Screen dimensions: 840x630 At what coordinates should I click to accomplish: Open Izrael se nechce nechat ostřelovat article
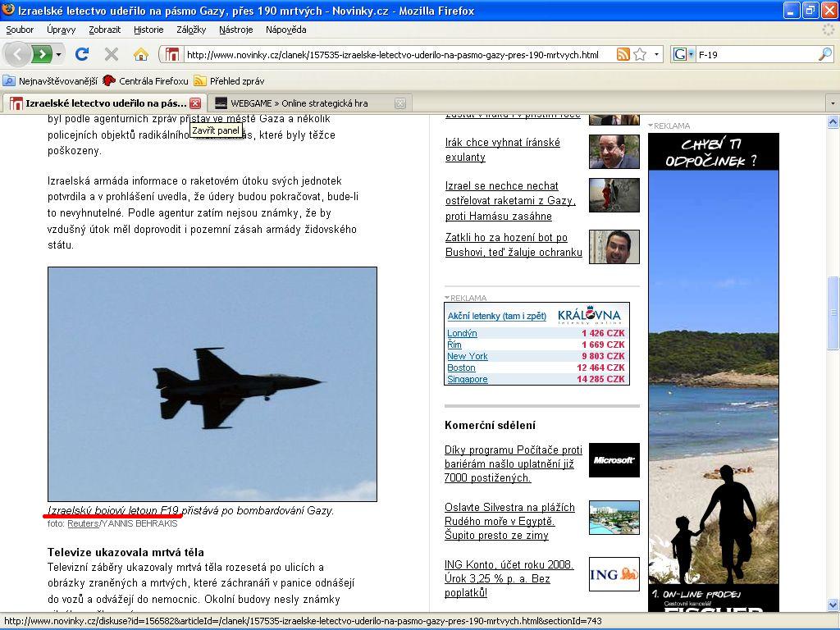[x=510, y=201]
